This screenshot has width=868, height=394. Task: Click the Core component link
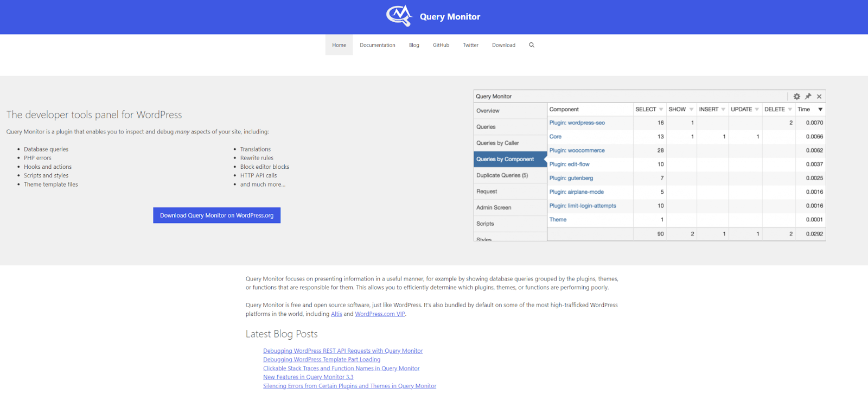pos(555,137)
